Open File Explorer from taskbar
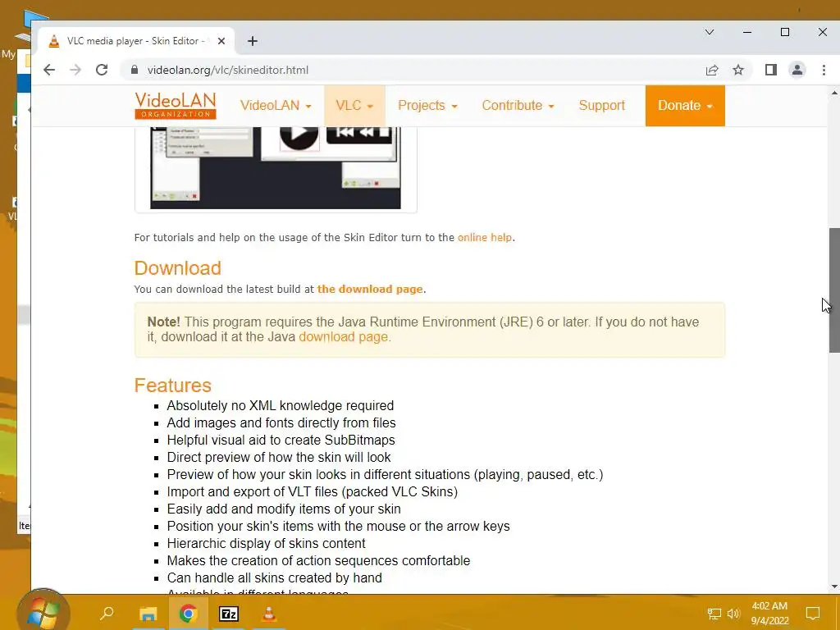 coord(148,614)
